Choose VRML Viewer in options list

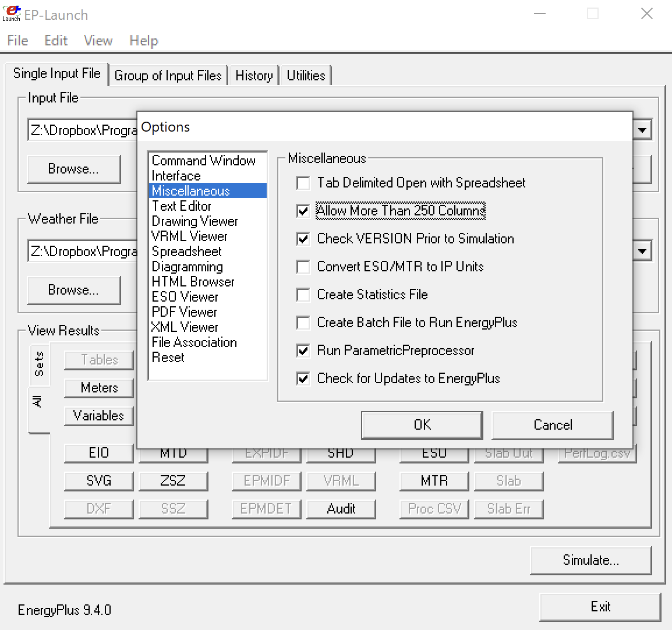click(208, 236)
